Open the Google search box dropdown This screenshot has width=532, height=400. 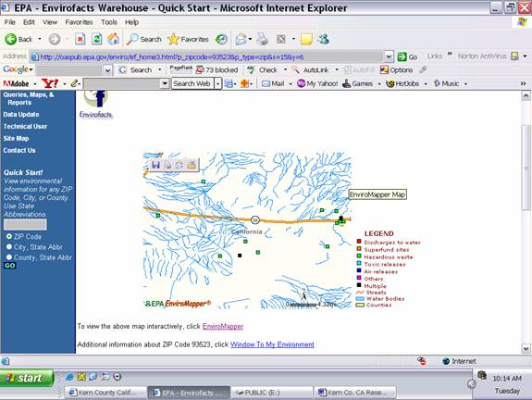[108, 70]
